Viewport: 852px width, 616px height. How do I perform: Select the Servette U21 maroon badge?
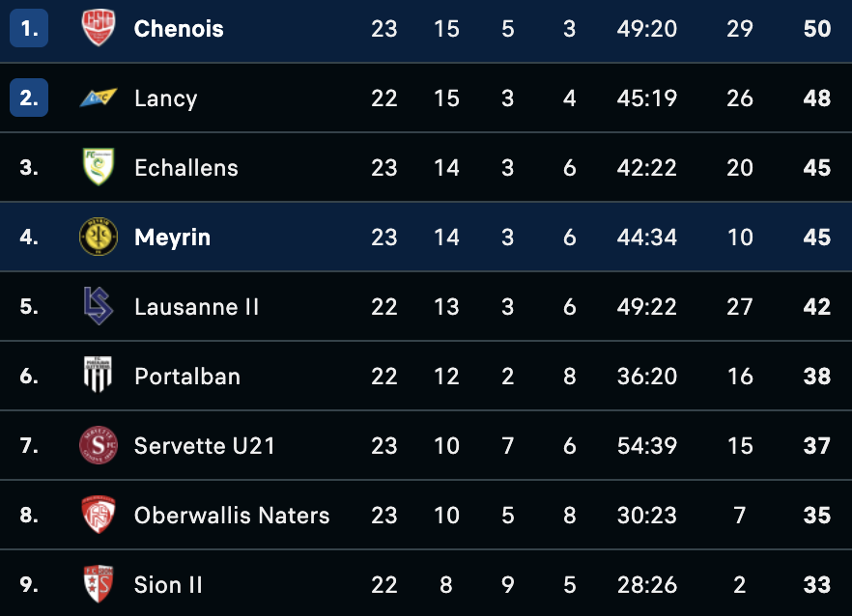[98, 445]
